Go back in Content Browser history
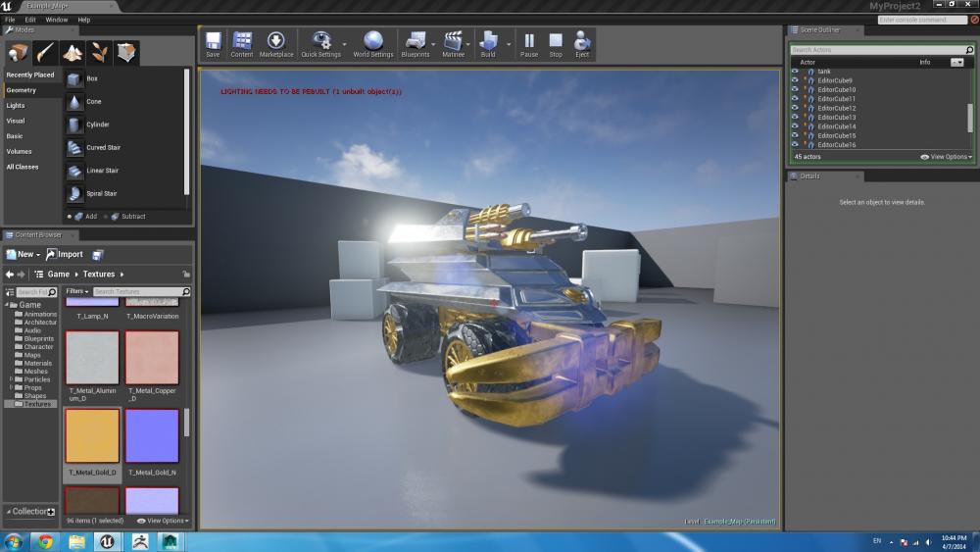 tap(10, 275)
